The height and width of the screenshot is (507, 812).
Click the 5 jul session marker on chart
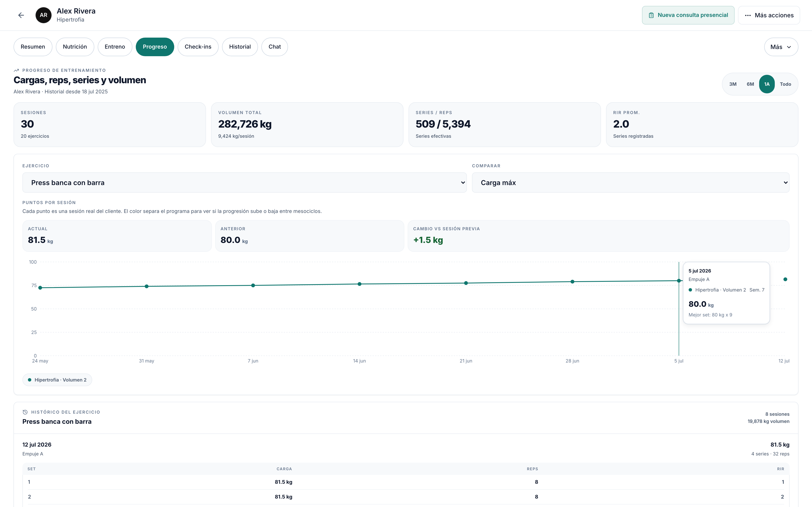pyautogui.click(x=679, y=281)
